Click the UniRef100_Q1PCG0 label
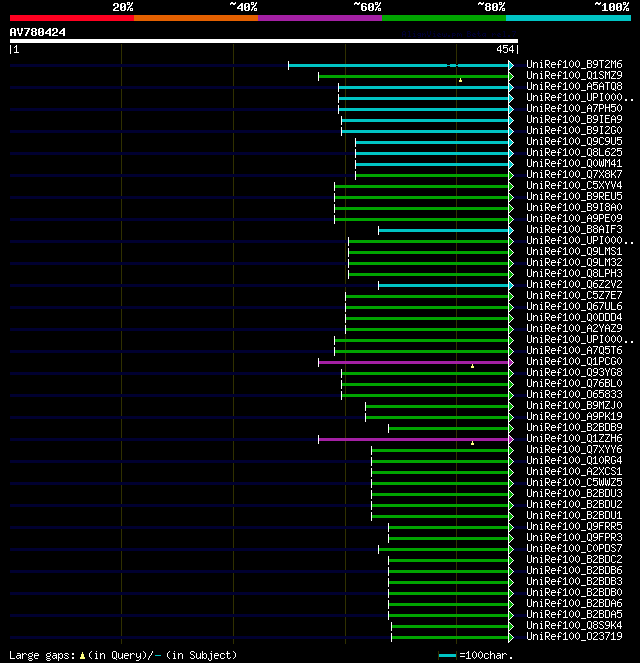The width and height of the screenshot is (640, 663). click(574, 361)
